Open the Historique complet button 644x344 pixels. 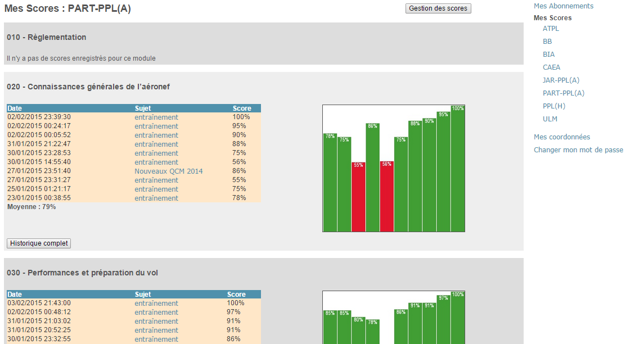point(39,243)
